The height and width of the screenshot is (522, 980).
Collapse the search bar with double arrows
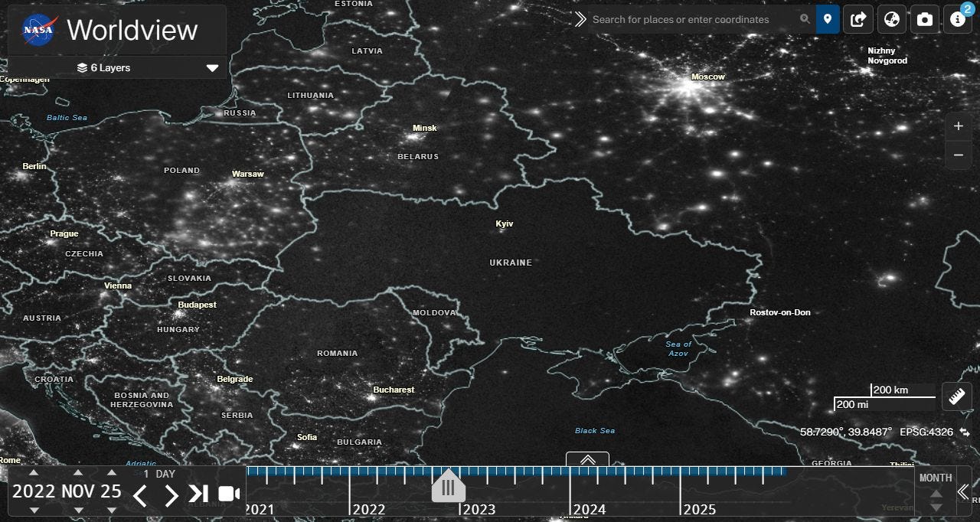(580, 19)
